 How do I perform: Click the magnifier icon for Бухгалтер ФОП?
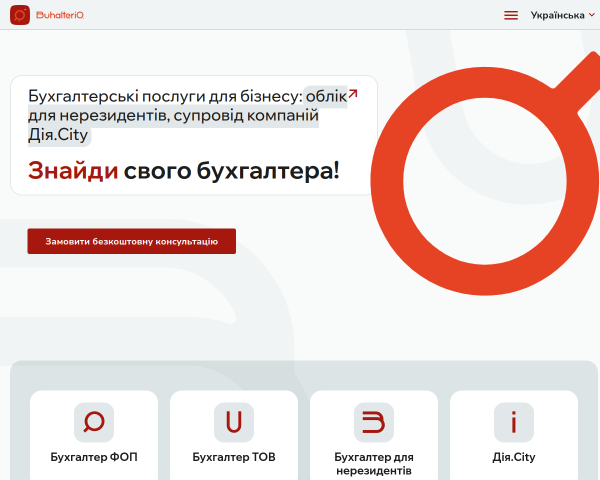click(94, 422)
